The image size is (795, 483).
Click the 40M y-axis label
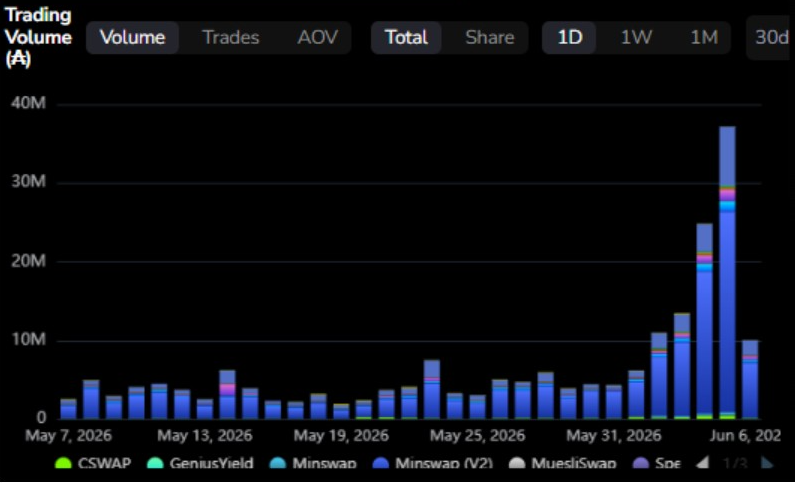[28, 103]
